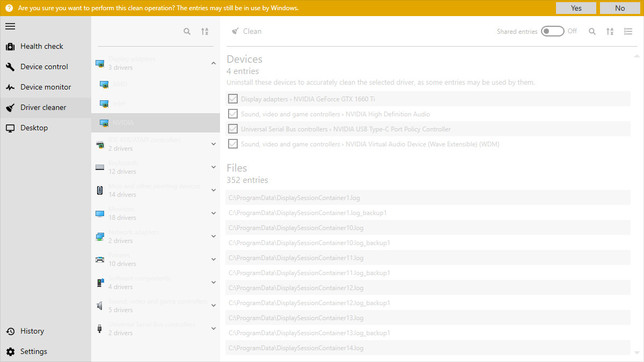The width and height of the screenshot is (644, 362).
Task: Open the list view layout icon
Action: point(628,31)
